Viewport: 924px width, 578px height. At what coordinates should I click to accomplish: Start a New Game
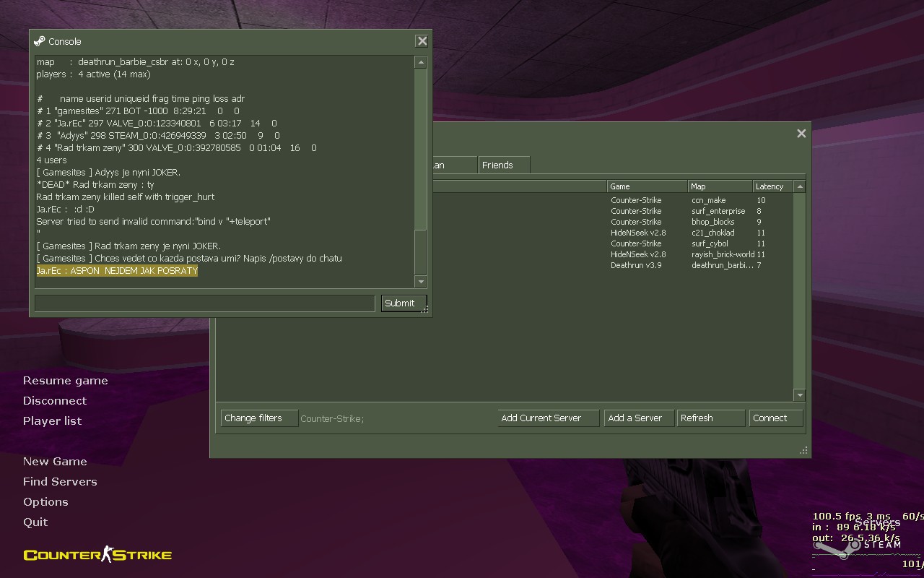tap(55, 462)
